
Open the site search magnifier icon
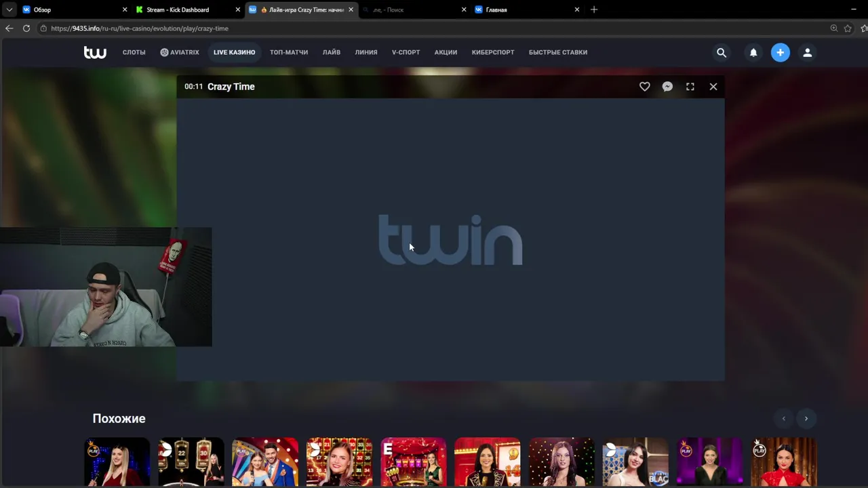click(x=722, y=52)
